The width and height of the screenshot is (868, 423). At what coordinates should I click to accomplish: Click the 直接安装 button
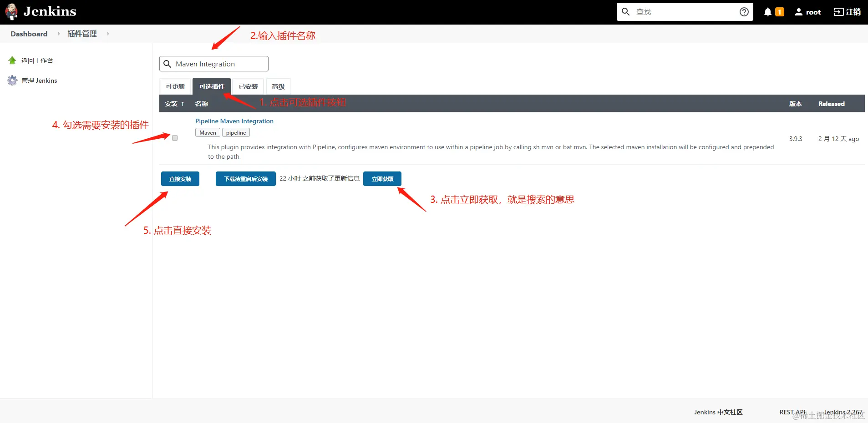(x=180, y=179)
